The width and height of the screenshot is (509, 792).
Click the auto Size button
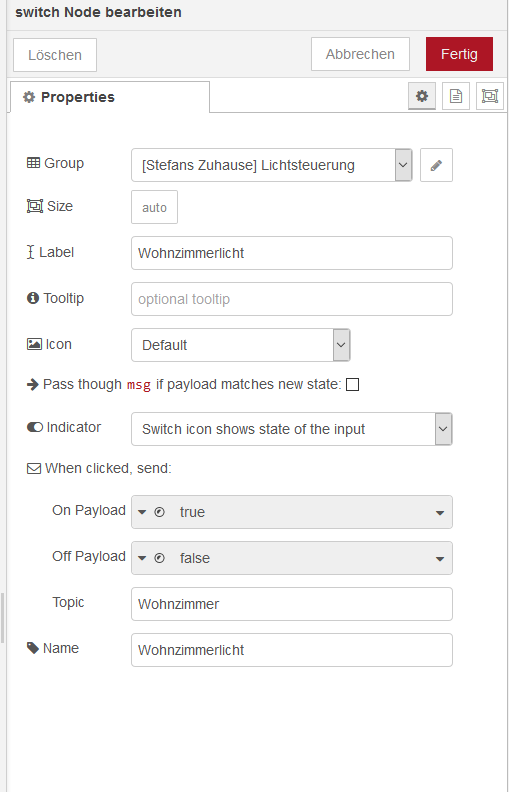point(155,207)
